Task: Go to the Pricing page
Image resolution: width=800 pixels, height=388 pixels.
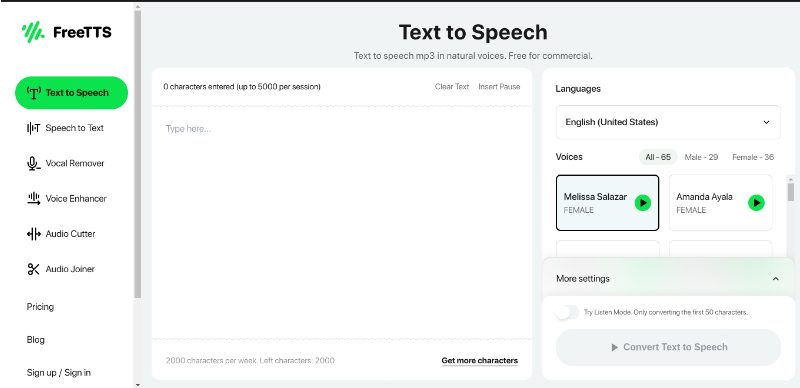Action: click(x=40, y=307)
